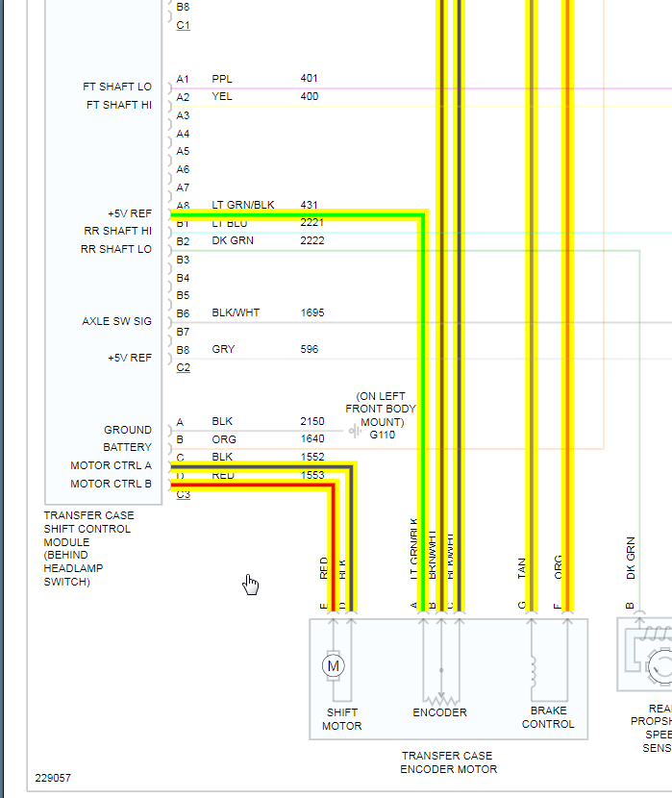Click BLK wire label for circuit 2150
Image resolution: width=672 pixels, height=798 pixels.
222,421
